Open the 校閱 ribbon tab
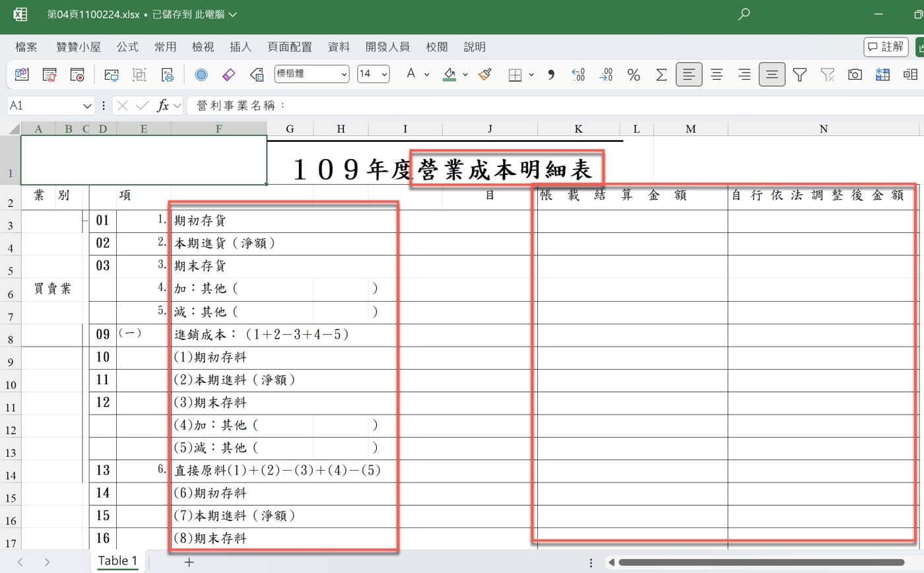 click(437, 47)
